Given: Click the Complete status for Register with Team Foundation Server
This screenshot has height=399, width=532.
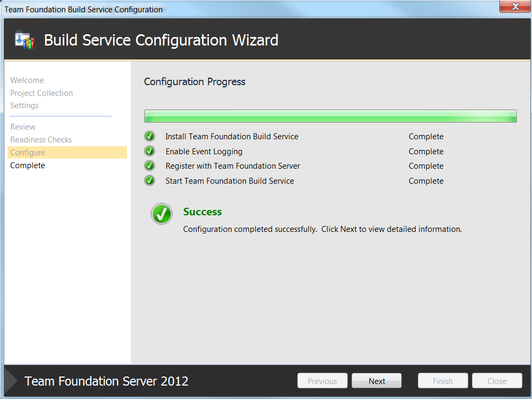Looking at the screenshot, I should click(x=426, y=166).
